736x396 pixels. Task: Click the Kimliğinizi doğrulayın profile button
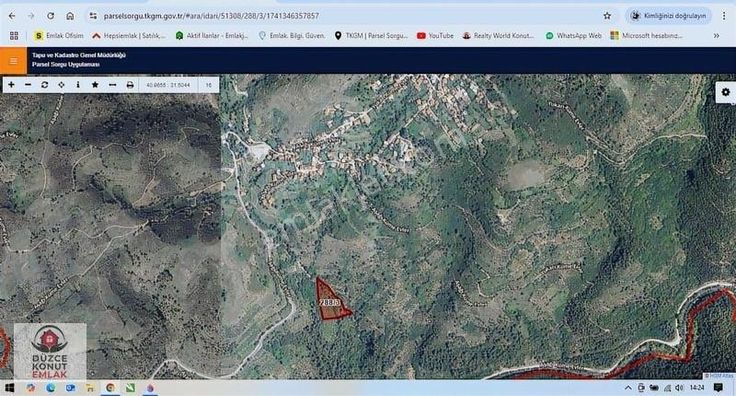pos(668,16)
